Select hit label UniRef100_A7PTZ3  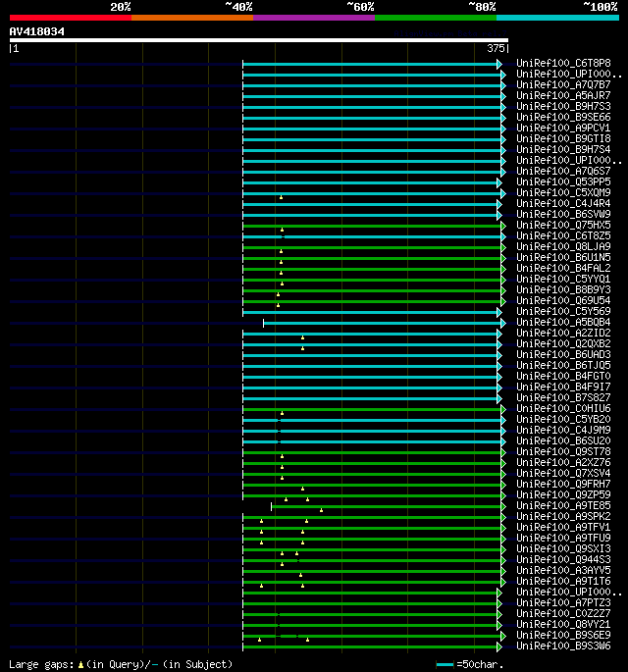tap(563, 602)
